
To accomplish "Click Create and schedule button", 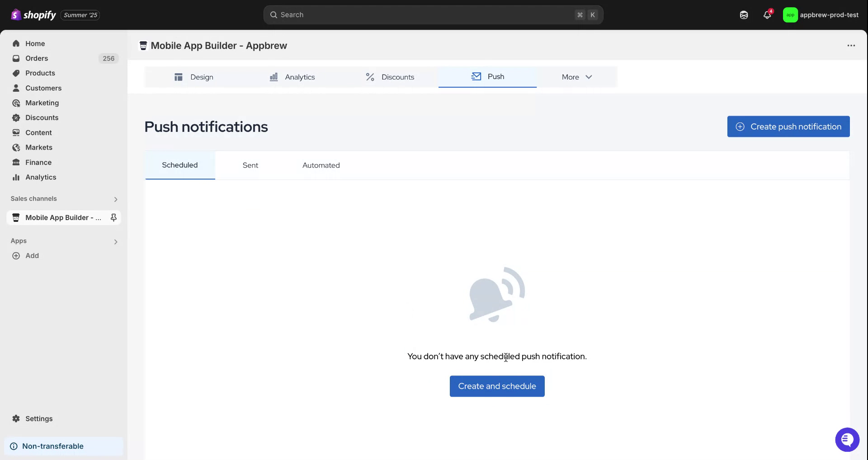I will pyautogui.click(x=497, y=386).
